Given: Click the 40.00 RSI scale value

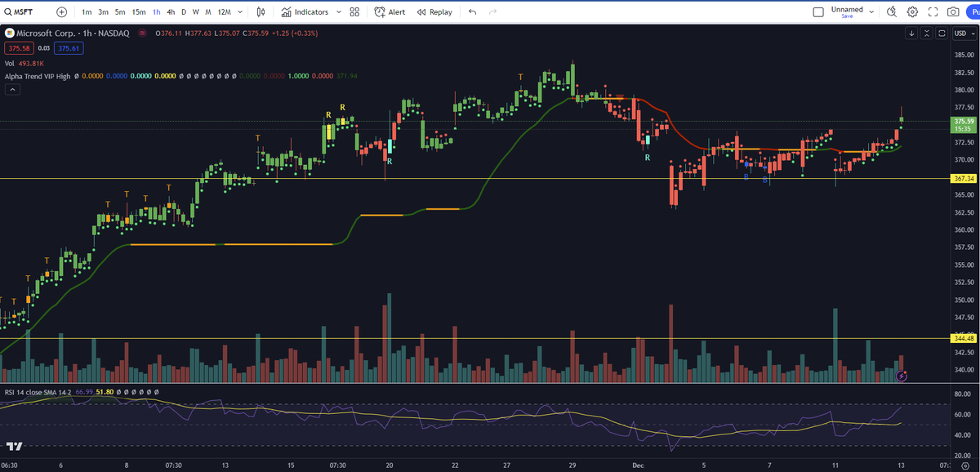Looking at the screenshot, I should [963, 435].
